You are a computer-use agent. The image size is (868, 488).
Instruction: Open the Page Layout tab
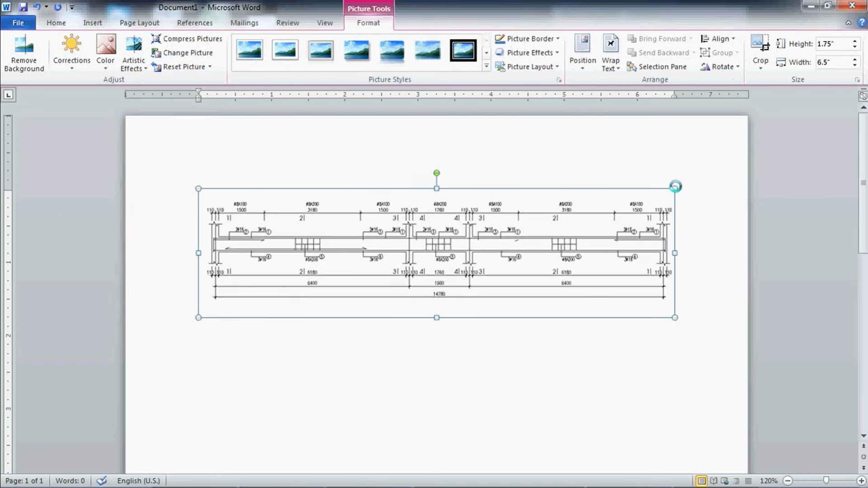tap(139, 23)
